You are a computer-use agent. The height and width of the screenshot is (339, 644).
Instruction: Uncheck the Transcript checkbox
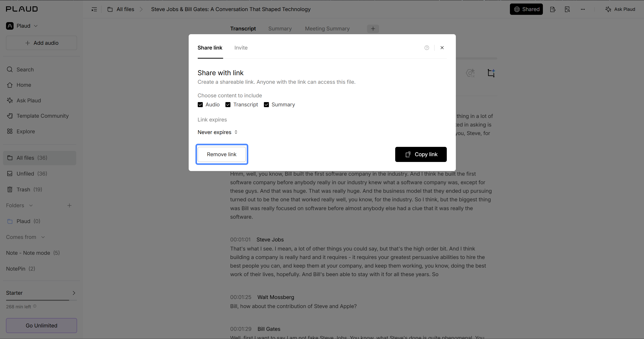click(x=228, y=105)
